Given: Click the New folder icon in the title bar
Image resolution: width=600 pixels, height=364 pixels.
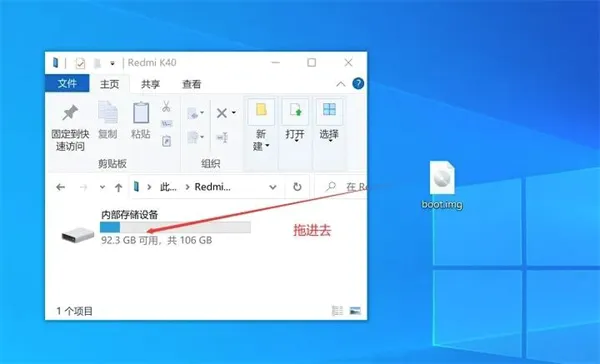Looking at the screenshot, I should 97,63.
